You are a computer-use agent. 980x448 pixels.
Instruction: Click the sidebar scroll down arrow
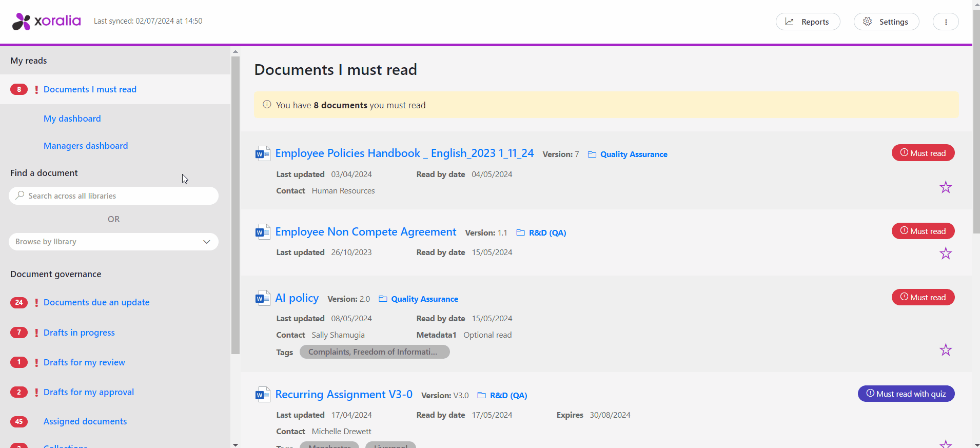pos(236,444)
